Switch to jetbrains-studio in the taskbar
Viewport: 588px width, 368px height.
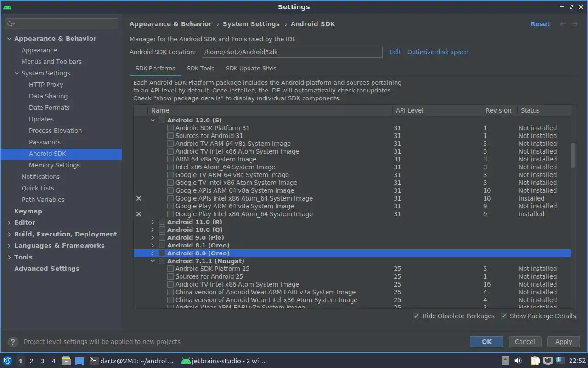click(x=224, y=361)
